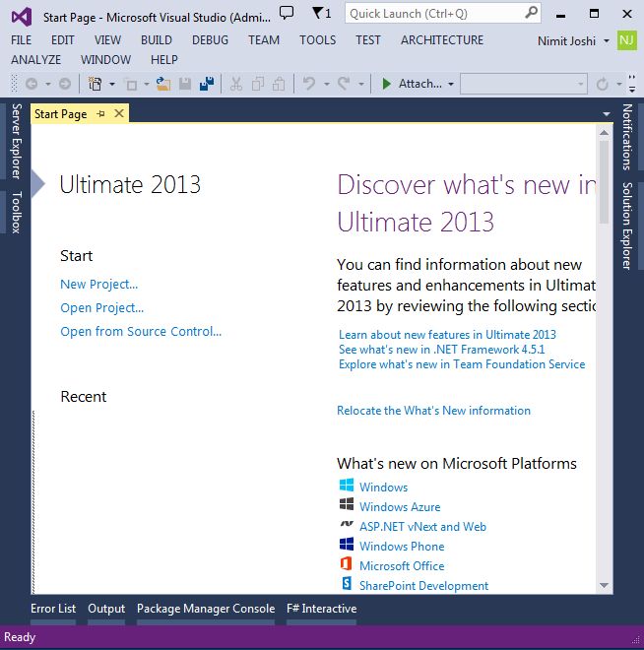Click the Windows logo icon

[347, 485]
